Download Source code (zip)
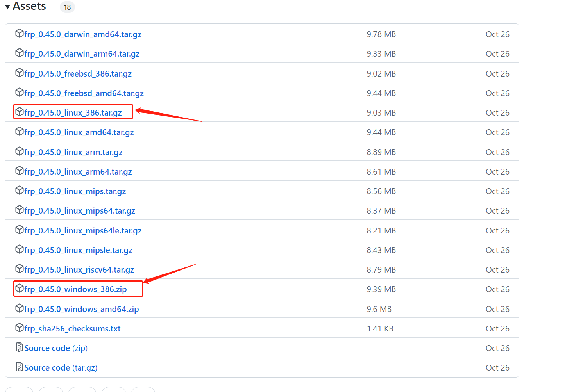Viewport: 583px width, 392px height. pyautogui.click(x=56, y=348)
